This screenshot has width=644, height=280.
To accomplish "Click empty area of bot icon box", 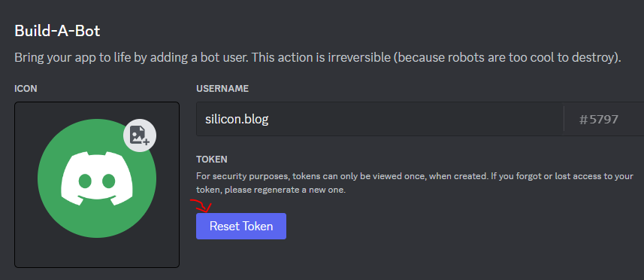I will point(97,253).
